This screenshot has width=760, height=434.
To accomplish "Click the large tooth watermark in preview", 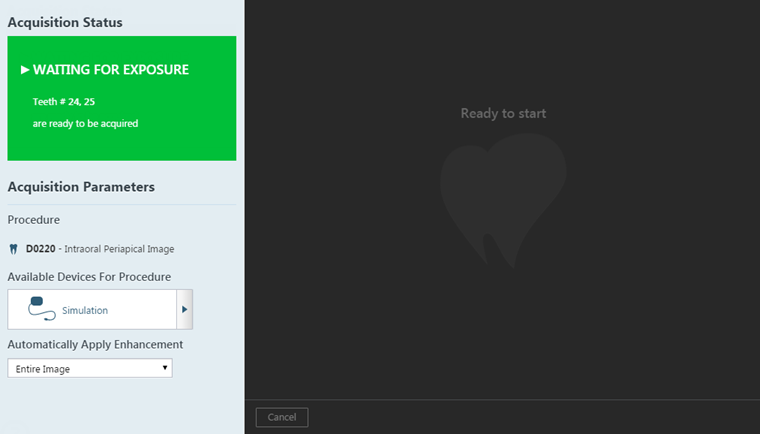I will click(x=503, y=199).
